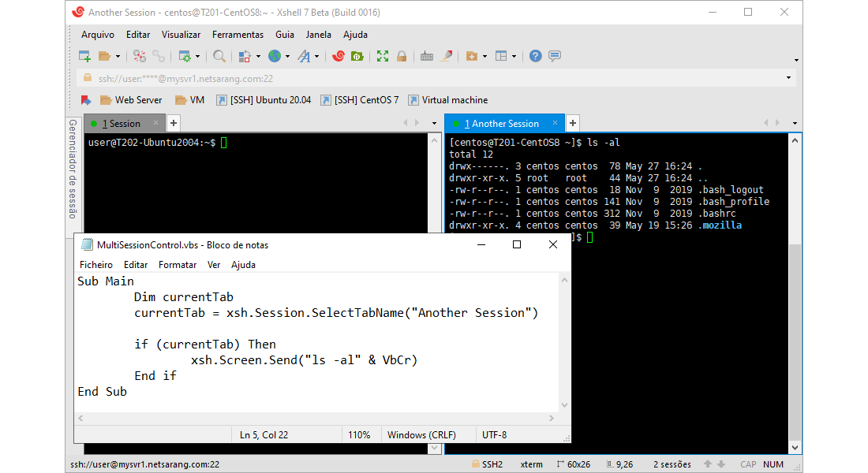This screenshot has height=473, width=868.
Task: Click the globe encoding icon
Action: (274, 56)
